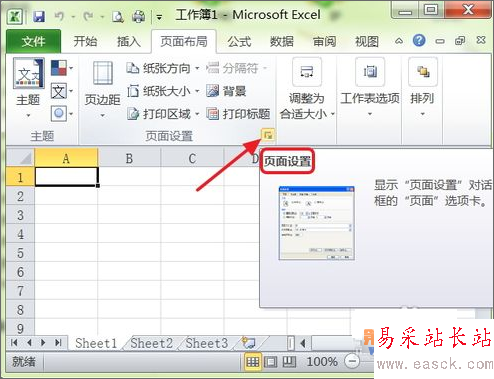Go to last sheet navigation arrow
494x379 pixels.
click(58, 343)
